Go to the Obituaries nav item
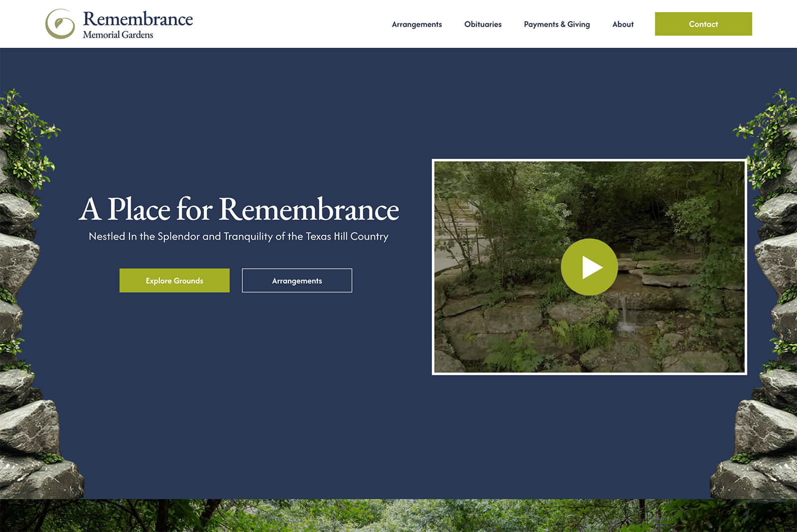Image resolution: width=797 pixels, height=532 pixels. pyautogui.click(x=483, y=24)
